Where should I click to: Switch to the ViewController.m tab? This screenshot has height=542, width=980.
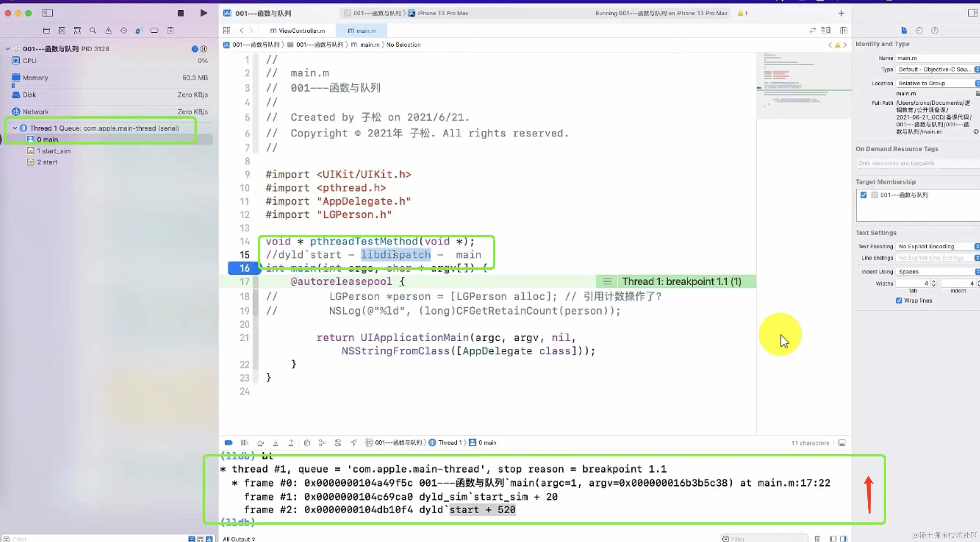pos(297,31)
